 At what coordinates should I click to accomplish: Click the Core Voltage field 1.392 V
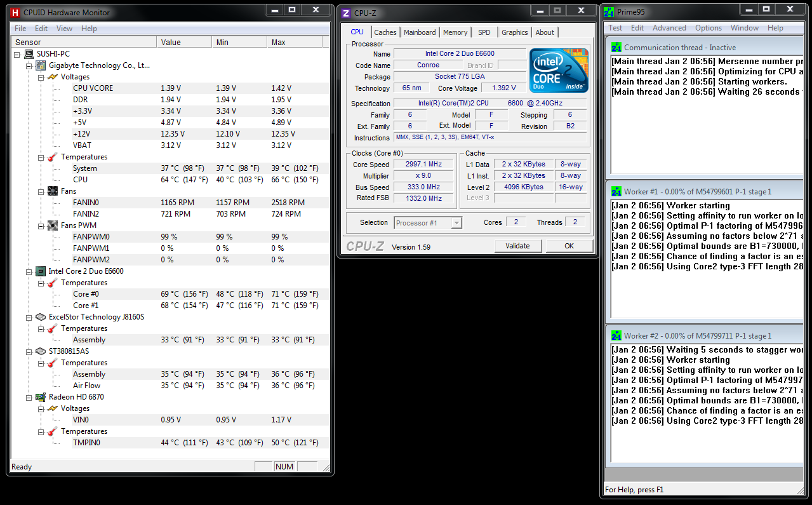tap(504, 88)
